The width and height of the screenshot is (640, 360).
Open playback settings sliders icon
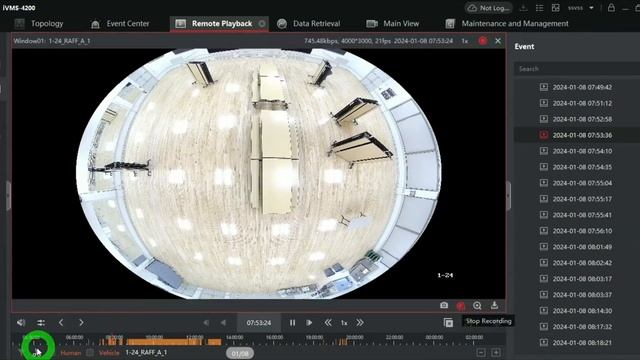coord(41,322)
